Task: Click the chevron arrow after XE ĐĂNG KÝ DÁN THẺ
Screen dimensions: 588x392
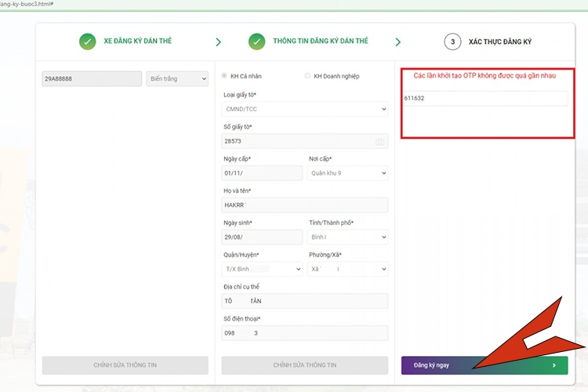Action: pyautogui.click(x=219, y=42)
